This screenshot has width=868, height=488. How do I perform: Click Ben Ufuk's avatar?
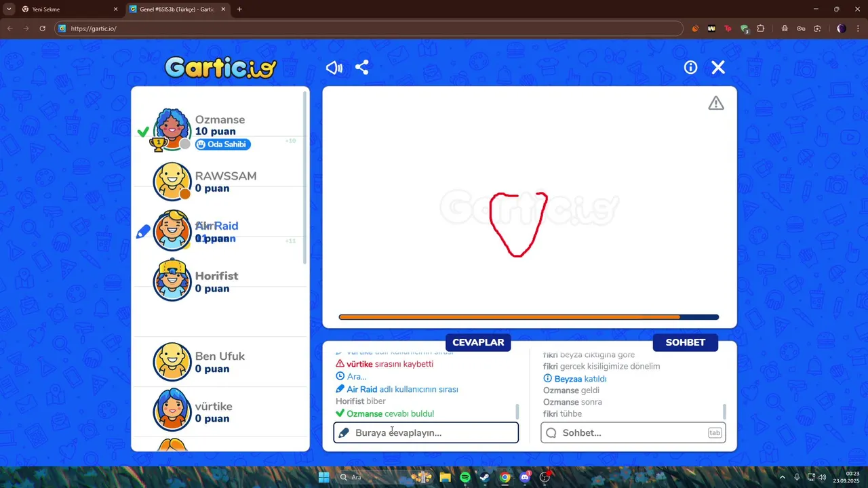click(172, 362)
